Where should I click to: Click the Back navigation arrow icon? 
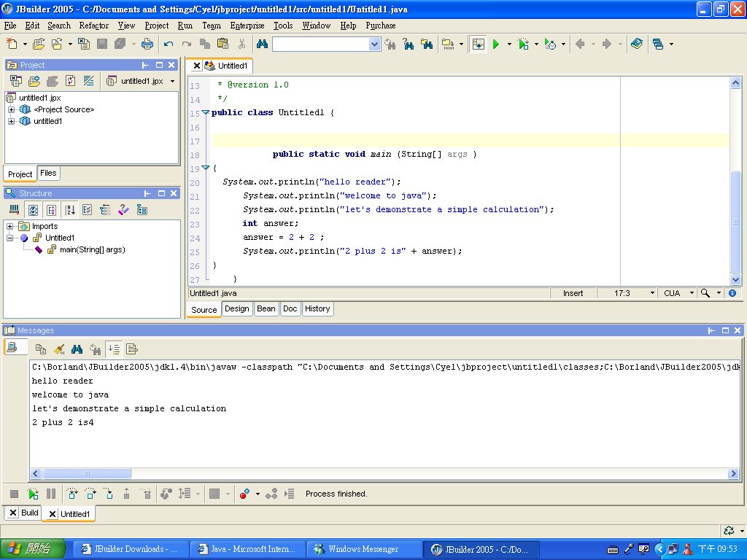click(x=580, y=44)
